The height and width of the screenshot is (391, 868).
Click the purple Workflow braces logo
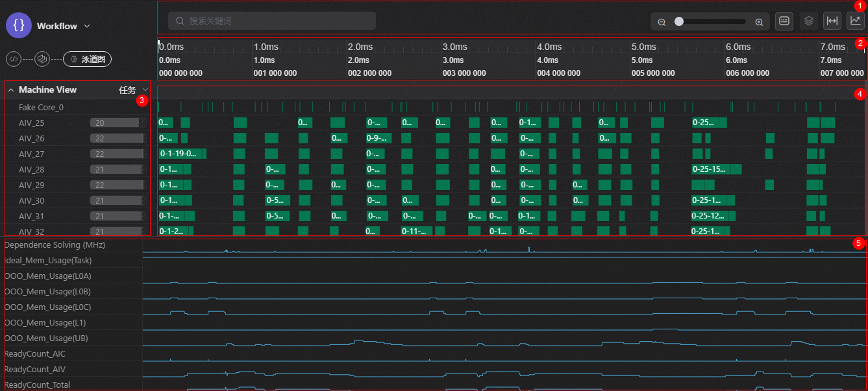point(19,26)
